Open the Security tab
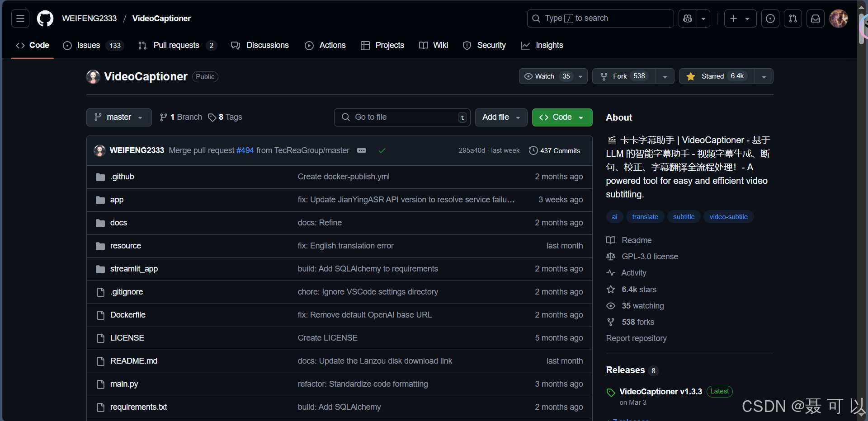868x421 pixels. 485,45
